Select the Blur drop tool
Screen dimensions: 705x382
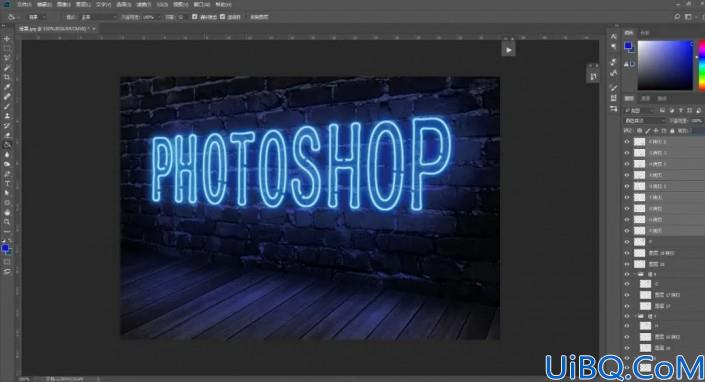[x=7, y=155]
